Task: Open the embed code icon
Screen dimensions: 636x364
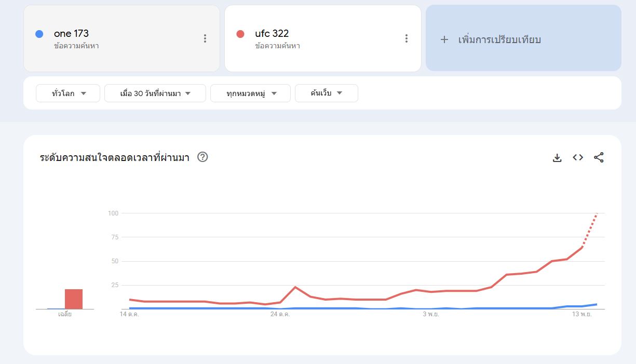Action: tap(578, 157)
